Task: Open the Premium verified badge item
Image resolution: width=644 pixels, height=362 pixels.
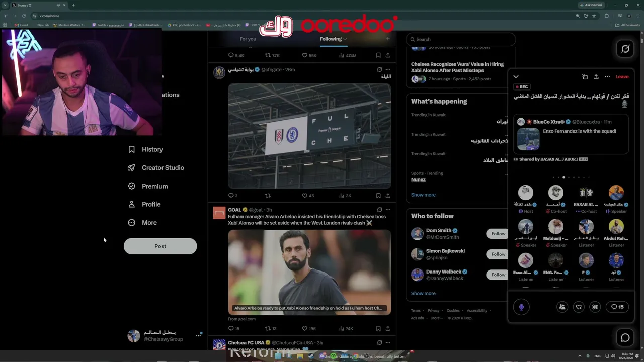Action: click(148, 186)
